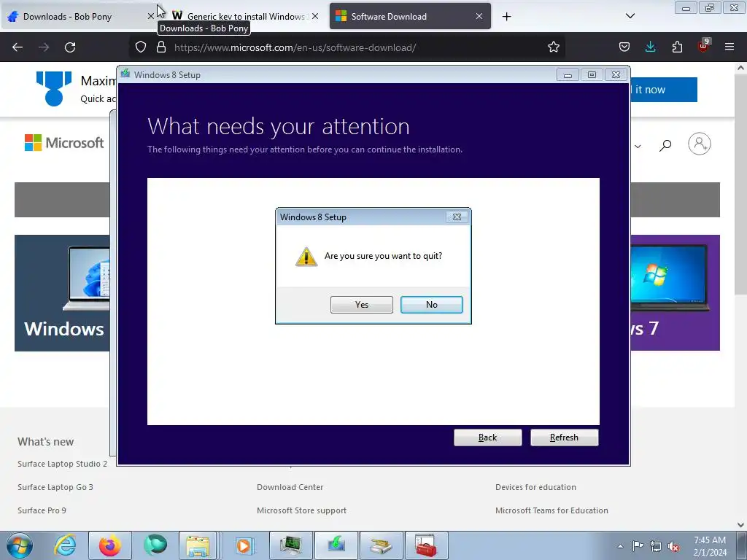The width and height of the screenshot is (747, 560).
Task: Click the Windows 8 Setup title bar icon
Action: [125, 74]
